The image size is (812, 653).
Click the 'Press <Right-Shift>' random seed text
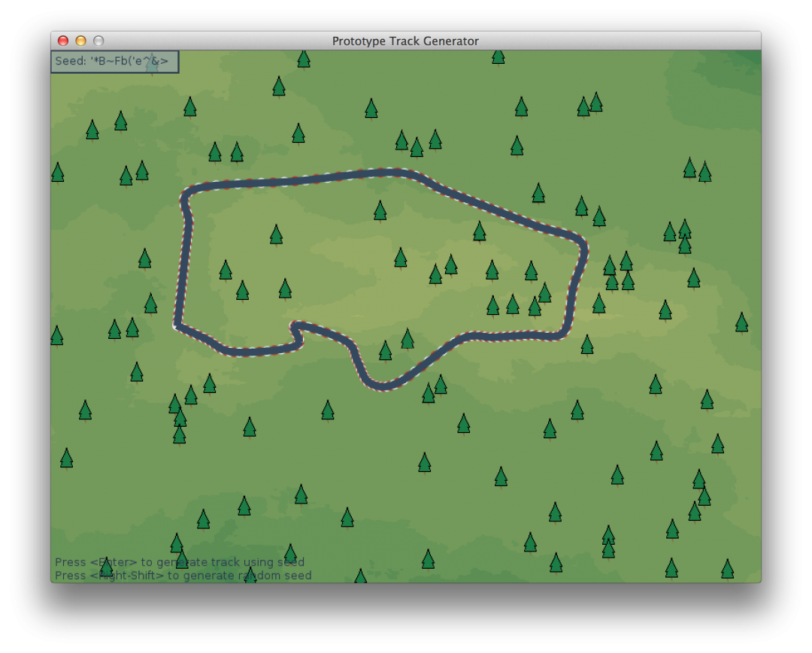[x=183, y=576]
